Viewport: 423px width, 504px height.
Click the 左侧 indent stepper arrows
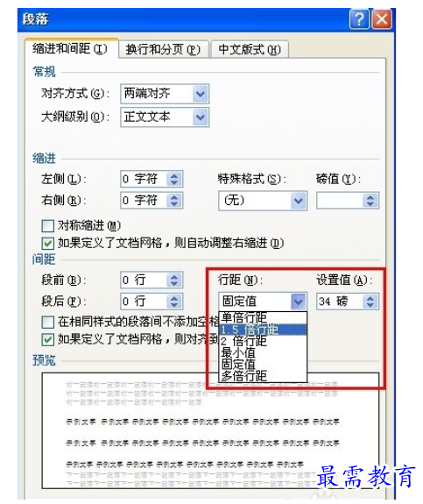click(x=174, y=179)
